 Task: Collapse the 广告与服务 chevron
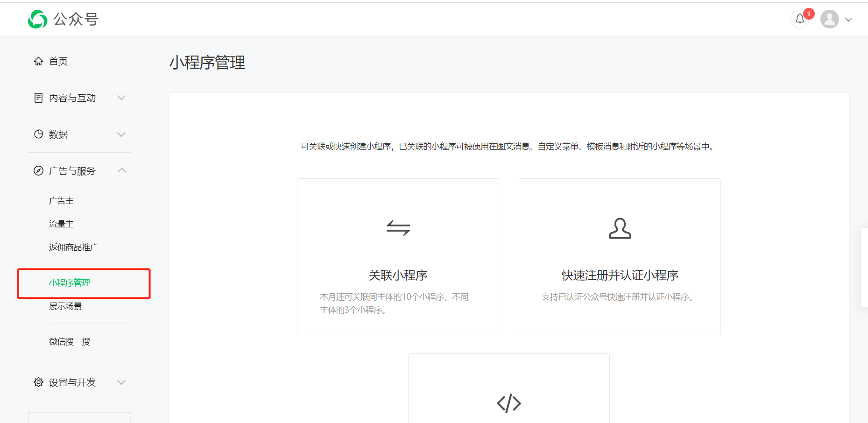(121, 170)
